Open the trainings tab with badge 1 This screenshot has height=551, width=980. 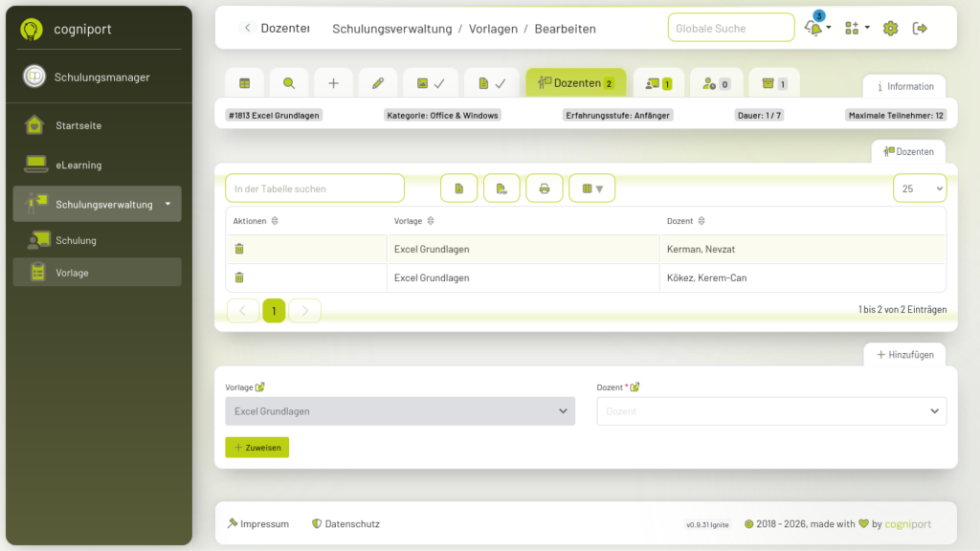pyautogui.click(x=658, y=83)
